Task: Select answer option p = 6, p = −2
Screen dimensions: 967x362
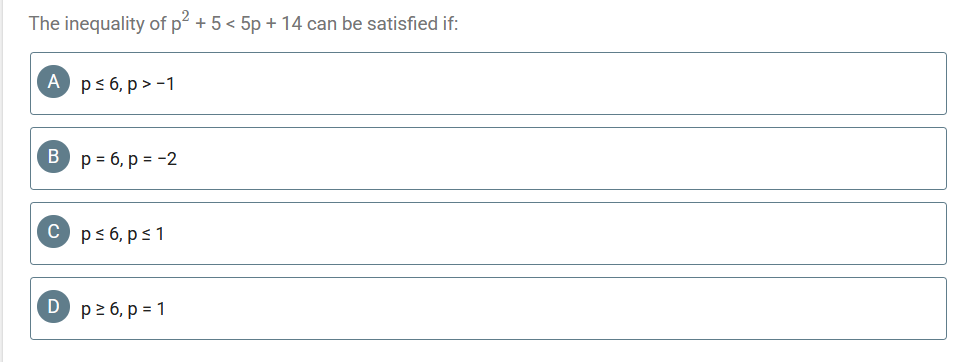Action: click(x=488, y=158)
